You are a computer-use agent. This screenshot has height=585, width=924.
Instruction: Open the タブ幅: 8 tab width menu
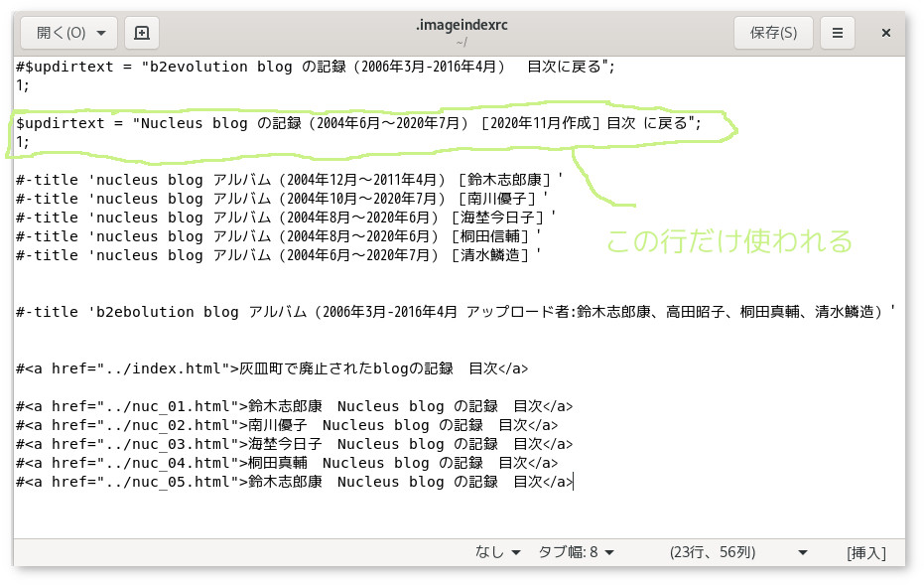tap(576, 552)
